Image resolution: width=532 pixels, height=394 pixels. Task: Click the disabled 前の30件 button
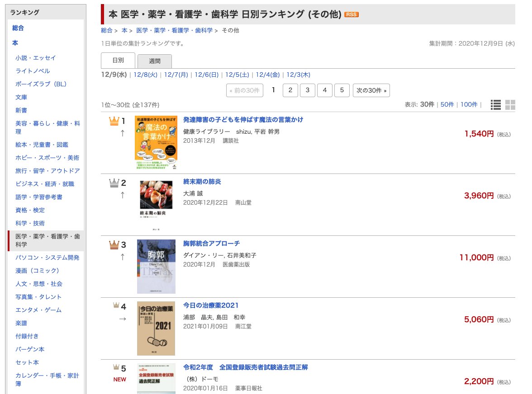(245, 90)
